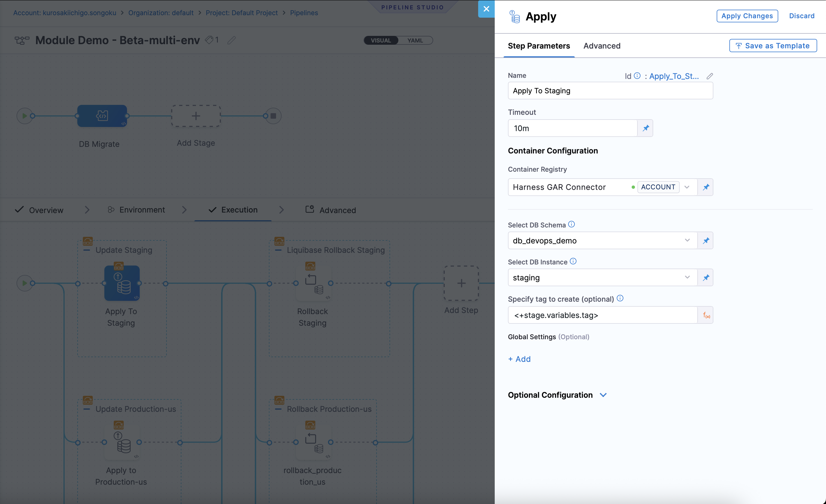Click the Apply Changes button
Screen dimensions: 826x504
(747, 16)
